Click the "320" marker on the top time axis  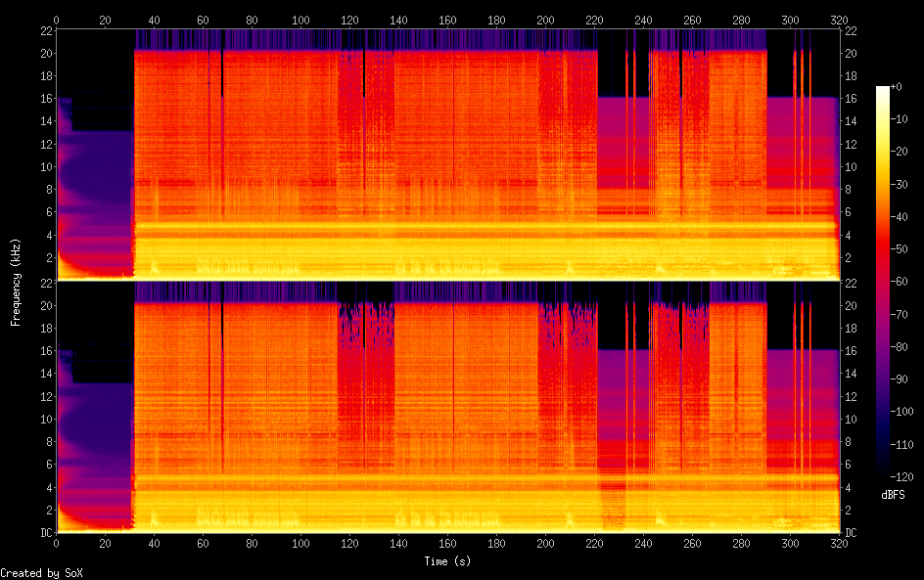[x=840, y=20]
